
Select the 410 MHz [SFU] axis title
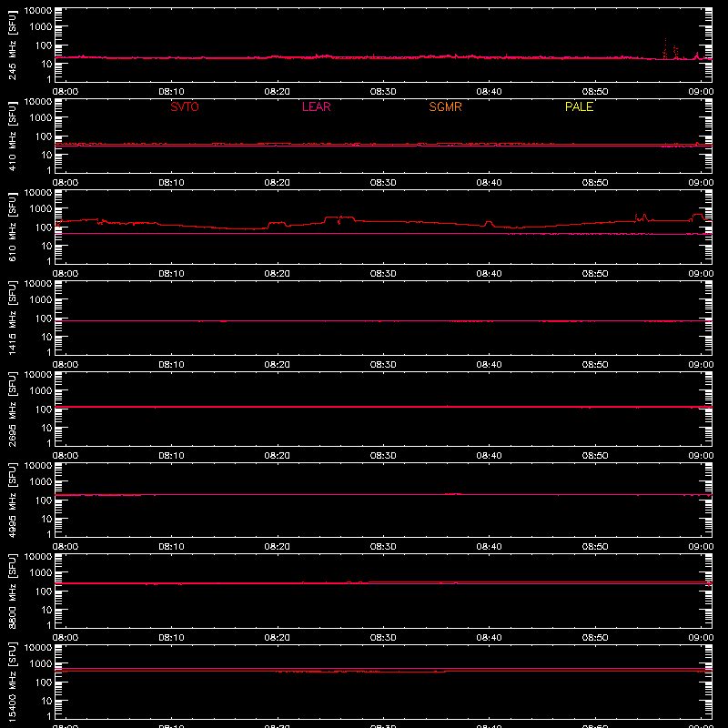pyautogui.click(x=13, y=136)
